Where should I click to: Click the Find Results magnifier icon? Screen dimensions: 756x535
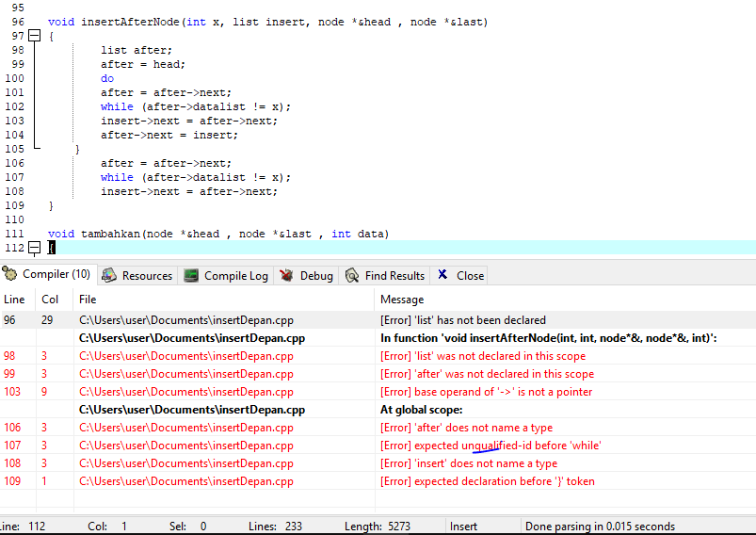(x=352, y=275)
